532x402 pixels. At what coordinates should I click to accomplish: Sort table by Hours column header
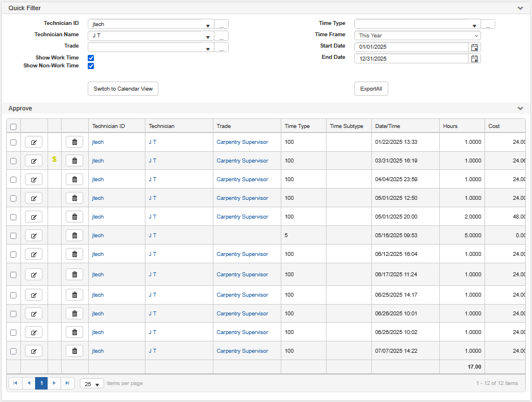coord(451,126)
